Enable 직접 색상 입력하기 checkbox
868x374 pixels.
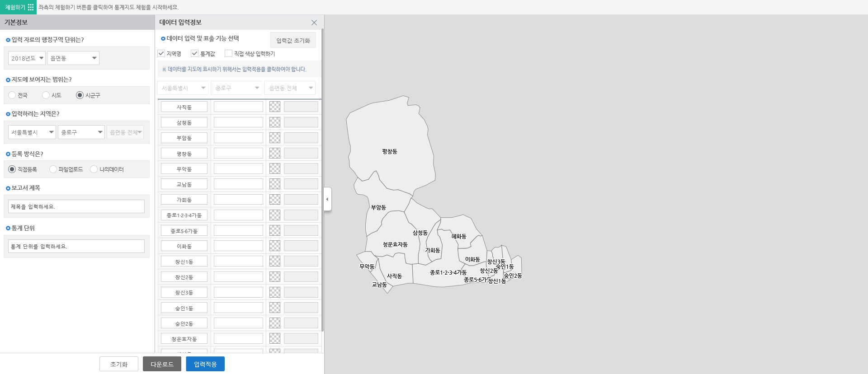pos(228,53)
